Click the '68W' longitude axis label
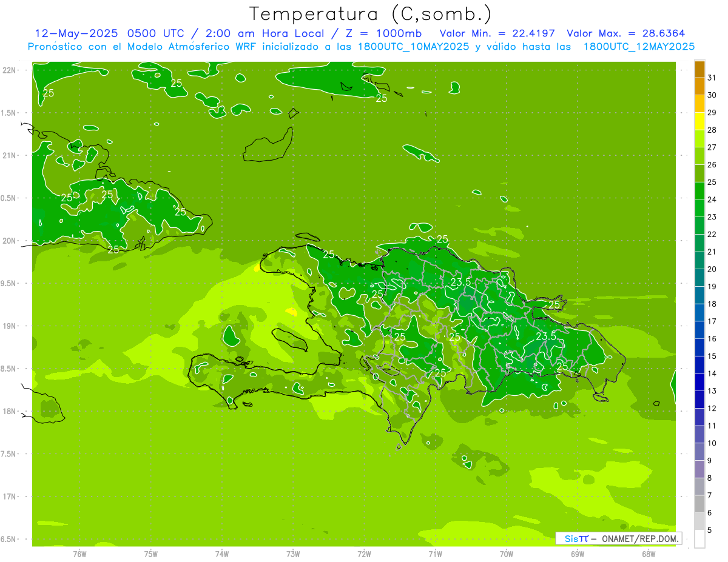This screenshot has height=562, width=728. tap(649, 554)
